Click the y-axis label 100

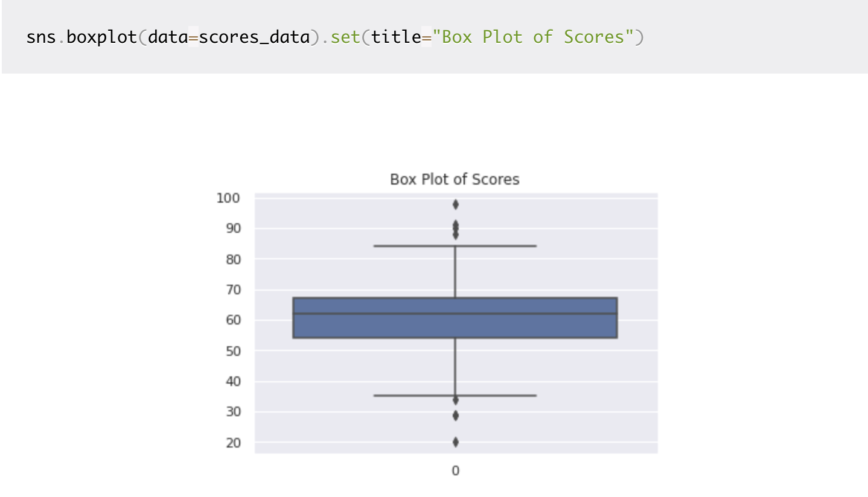click(228, 198)
